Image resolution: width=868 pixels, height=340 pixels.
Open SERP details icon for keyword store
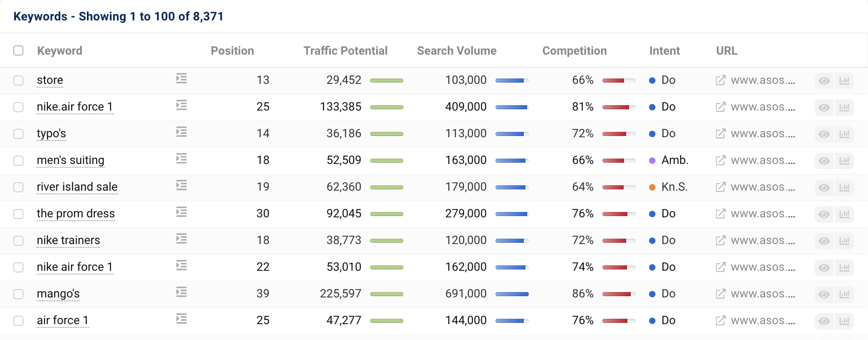(x=181, y=78)
